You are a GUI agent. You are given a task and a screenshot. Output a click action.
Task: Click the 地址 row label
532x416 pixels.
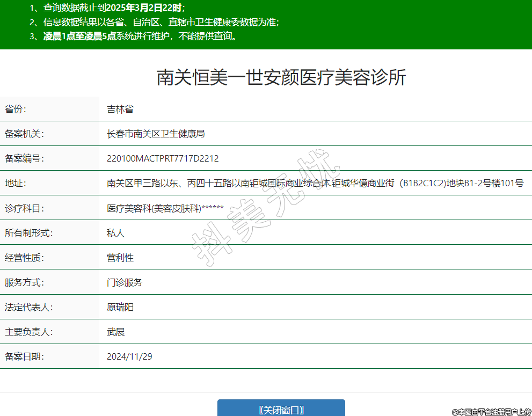(x=16, y=184)
